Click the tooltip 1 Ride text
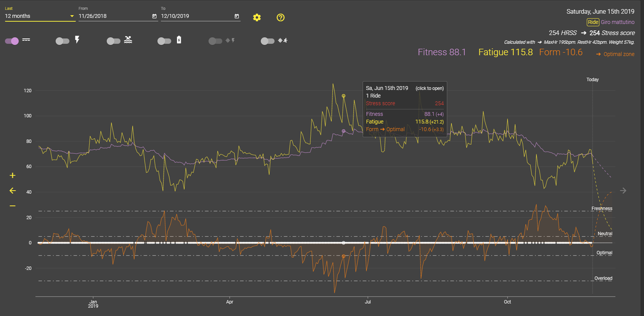 point(373,96)
